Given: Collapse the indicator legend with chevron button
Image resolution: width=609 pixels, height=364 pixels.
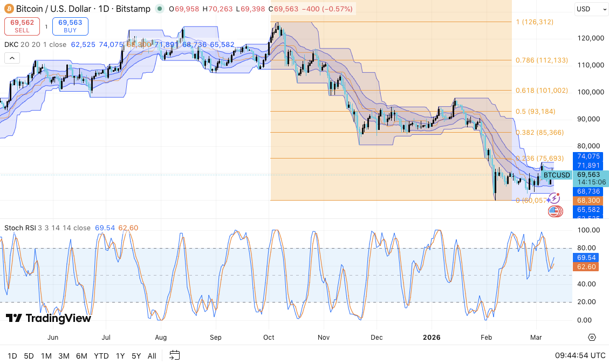Looking at the screenshot, I should [12, 58].
